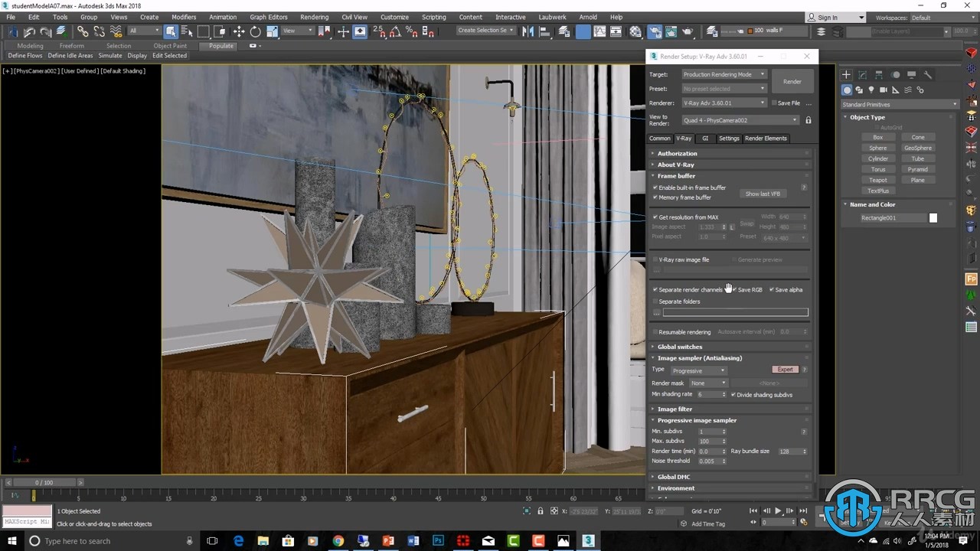The height and width of the screenshot is (551, 980).
Task: Open image sampler Type Progressive dropdown
Action: (698, 370)
